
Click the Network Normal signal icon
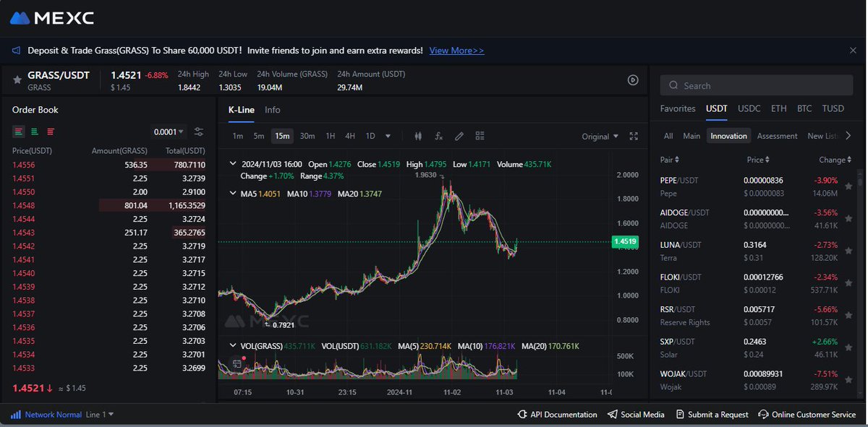click(x=16, y=415)
